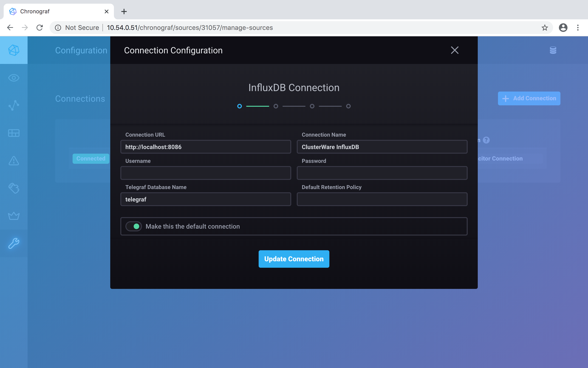This screenshot has width=588, height=368.
Task: Click the Connection Configuration title
Action: point(173,50)
